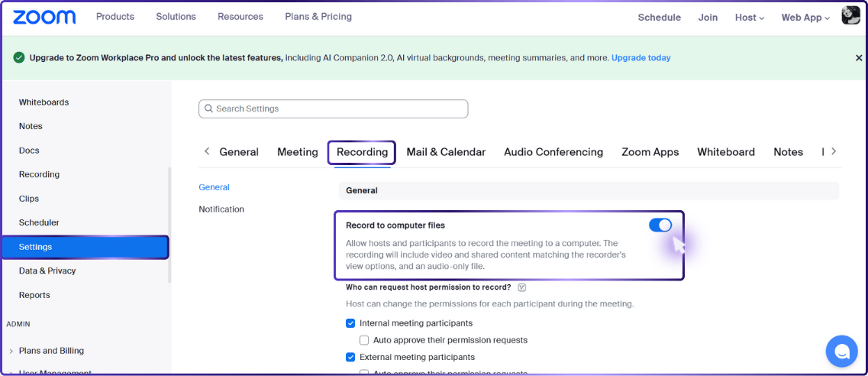Toggle Record to computer files switch
Screen dimensions: 868x376
click(x=660, y=225)
